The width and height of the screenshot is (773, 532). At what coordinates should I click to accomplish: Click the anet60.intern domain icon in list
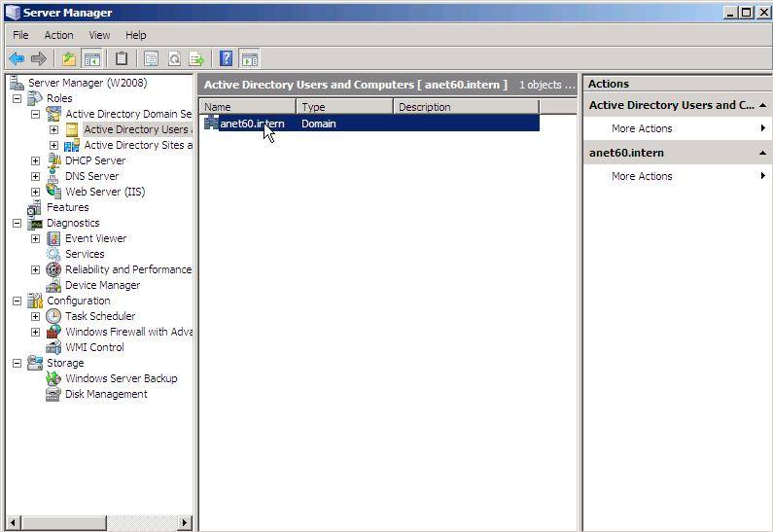(x=211, y=123)
